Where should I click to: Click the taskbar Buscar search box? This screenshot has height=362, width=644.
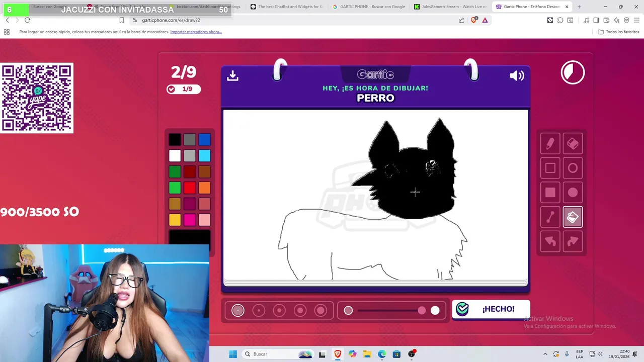pyautogui.click(x=277, y=354)
